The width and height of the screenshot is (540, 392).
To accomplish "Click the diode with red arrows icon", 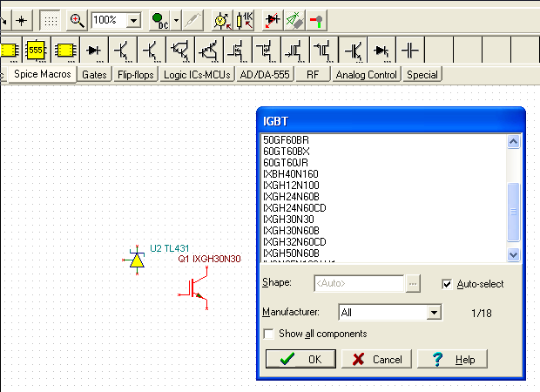I will tap(272, 21).
